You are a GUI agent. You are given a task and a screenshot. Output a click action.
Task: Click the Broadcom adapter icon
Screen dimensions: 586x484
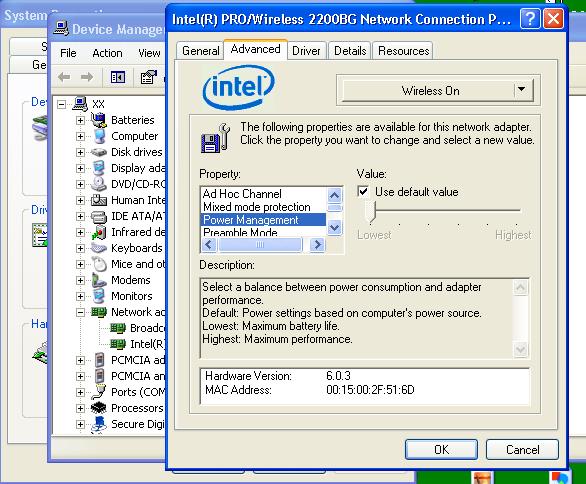click(118, 328)
